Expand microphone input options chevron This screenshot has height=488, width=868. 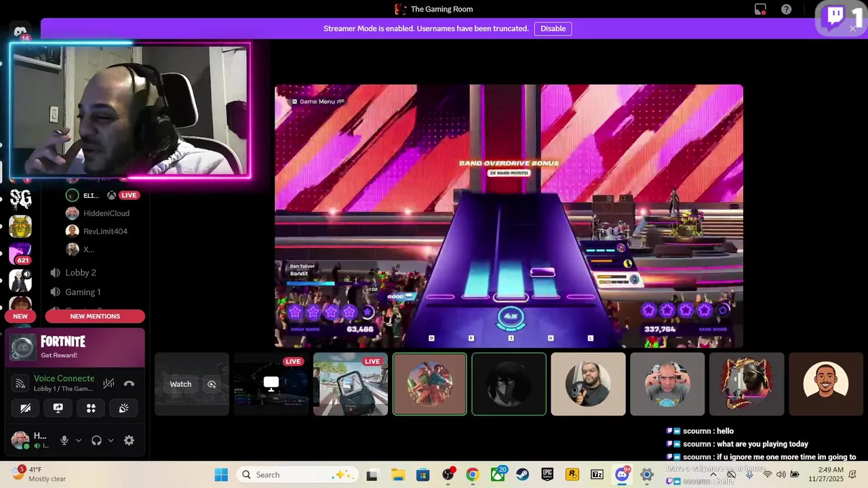pyautogui.click(x=79, y=441)
